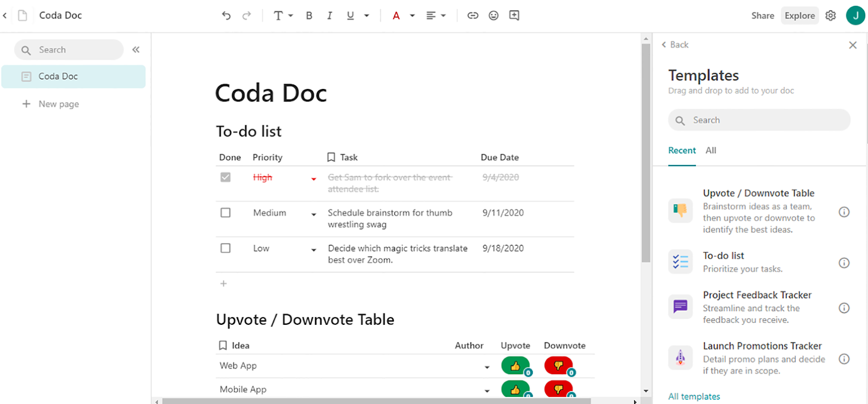
Task: Show info for Upvote / Downvote Table template
Action: pos(844,212)
